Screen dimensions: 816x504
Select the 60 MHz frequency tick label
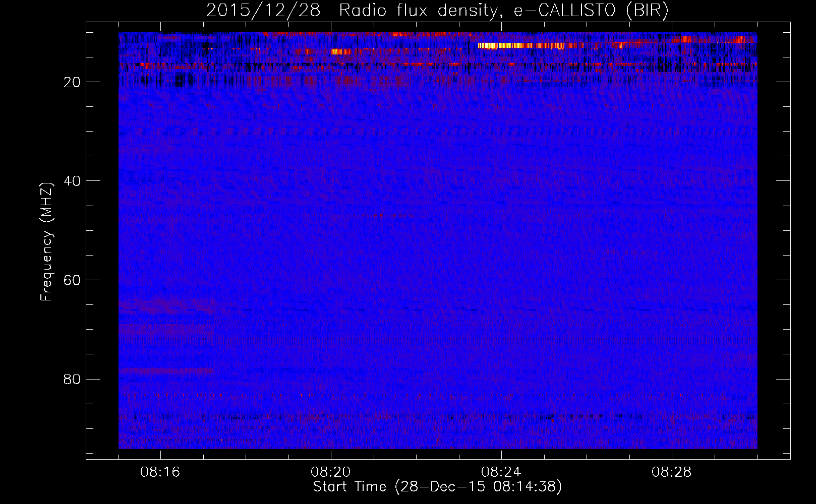73,280
